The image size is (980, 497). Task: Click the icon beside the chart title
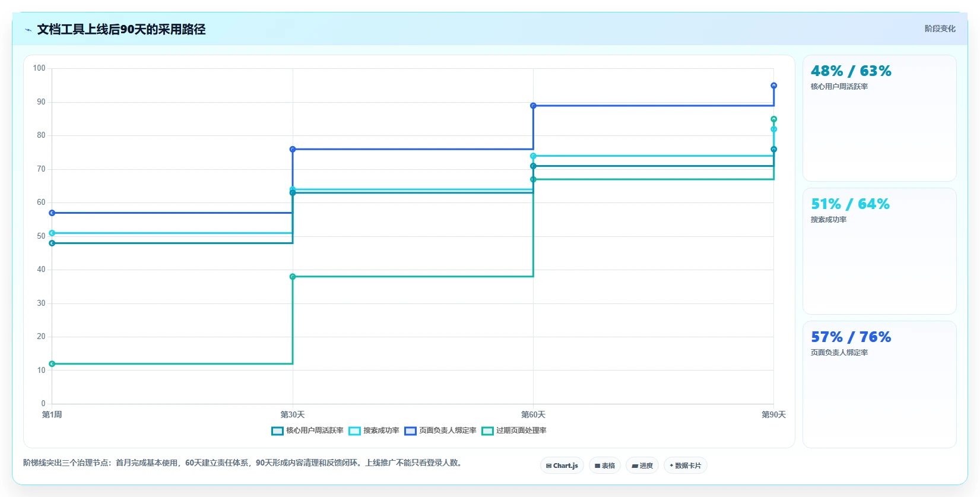click(28, 30)
